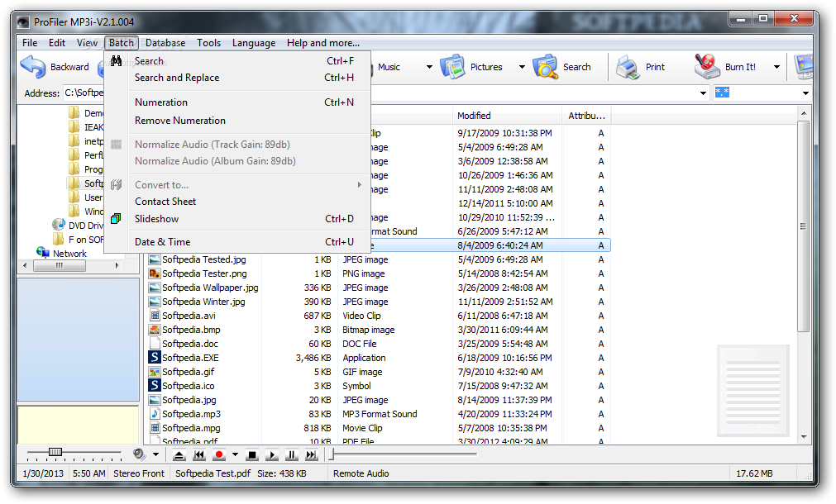Click the file list scroll down arrow
The image size is (836, 504).
(x=804, y=437)
